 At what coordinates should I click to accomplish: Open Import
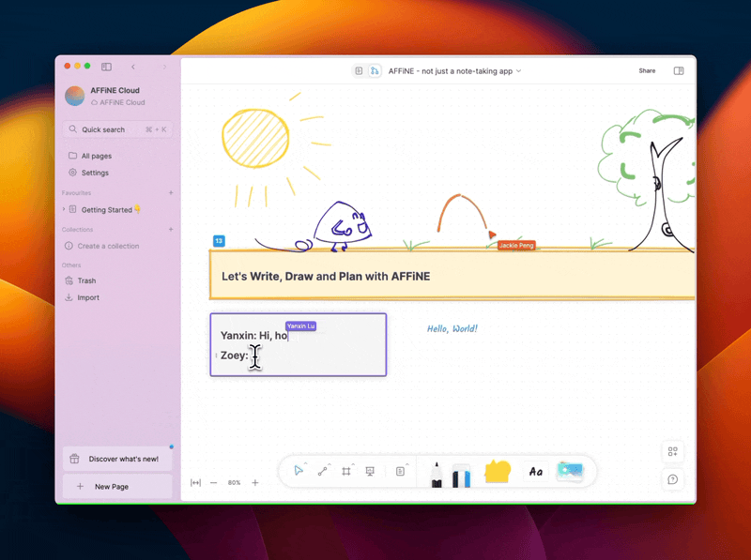click(x=88, y=297)
